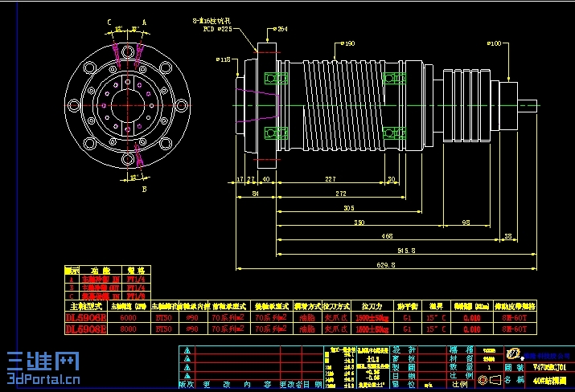Click BT50 in the DL5906E row
The width and height of the screenshot is (575, 392).
point(163,317)
